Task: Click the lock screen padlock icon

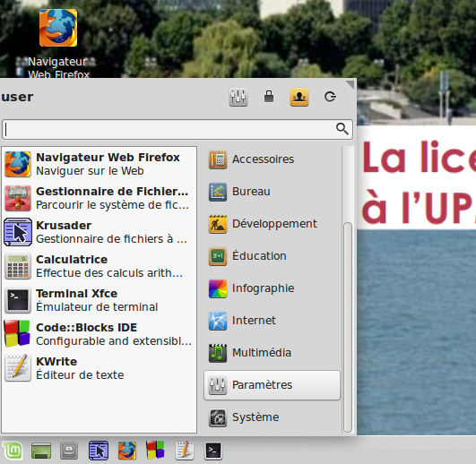Action: click(x=269, y=97)
